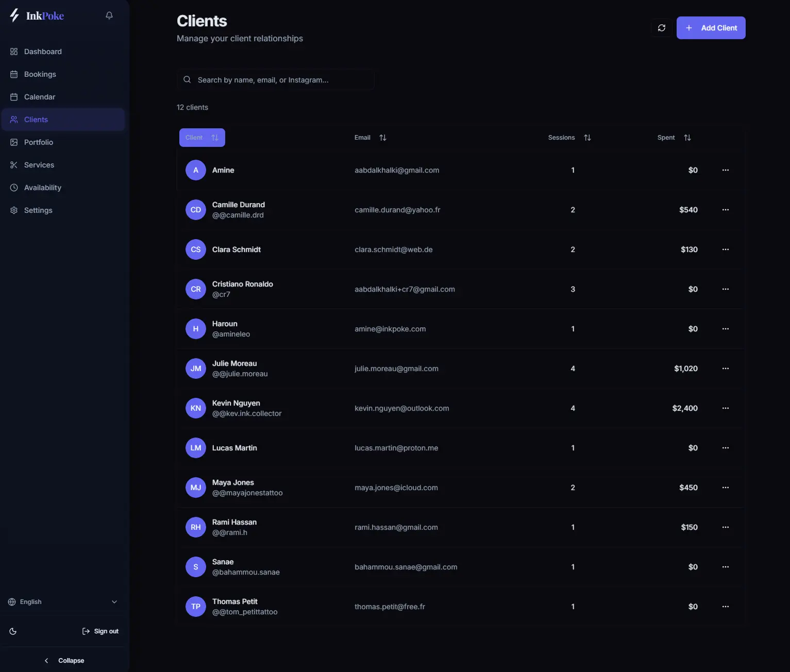Expand the English language dropdown
The image size is (790, 672).
coord(63,602)
